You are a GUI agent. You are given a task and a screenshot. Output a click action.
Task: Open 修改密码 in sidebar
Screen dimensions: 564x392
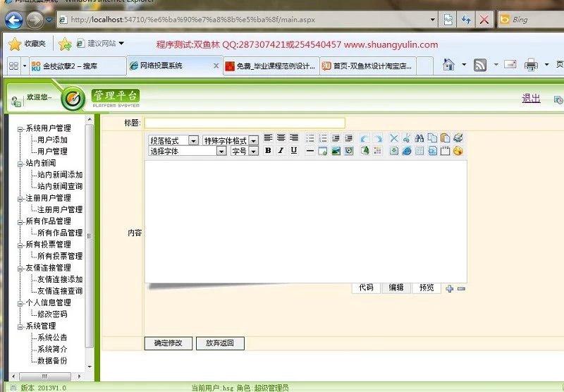(x=52, y=314)
